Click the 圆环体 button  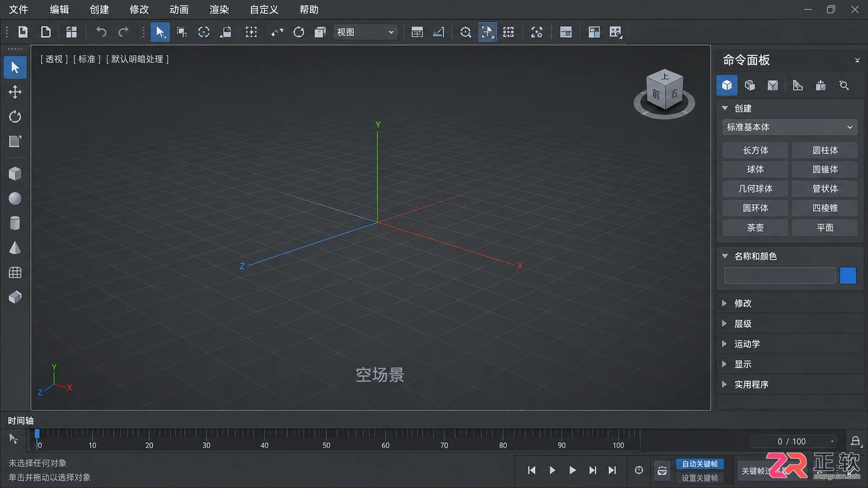[x=755, y=208]
